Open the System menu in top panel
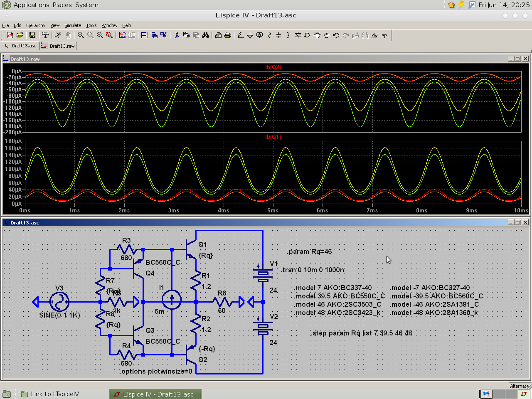 click(87, 5)
